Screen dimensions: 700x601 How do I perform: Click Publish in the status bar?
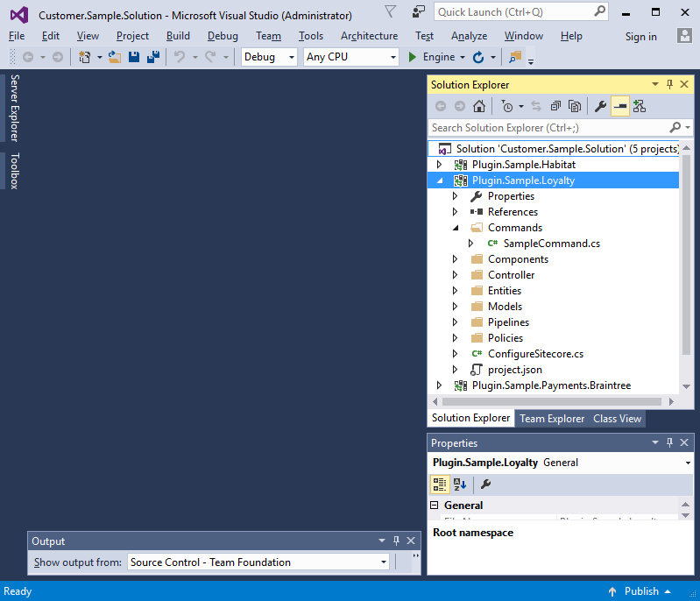point(641,591)
